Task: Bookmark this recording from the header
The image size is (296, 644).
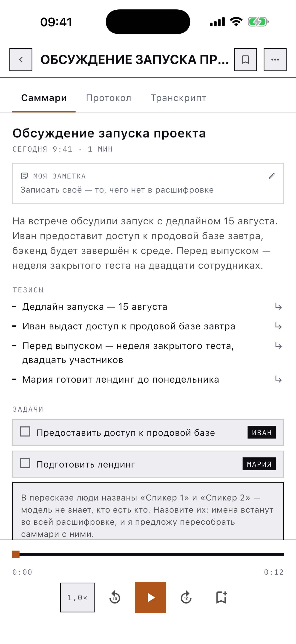Action: click(245, 59)
